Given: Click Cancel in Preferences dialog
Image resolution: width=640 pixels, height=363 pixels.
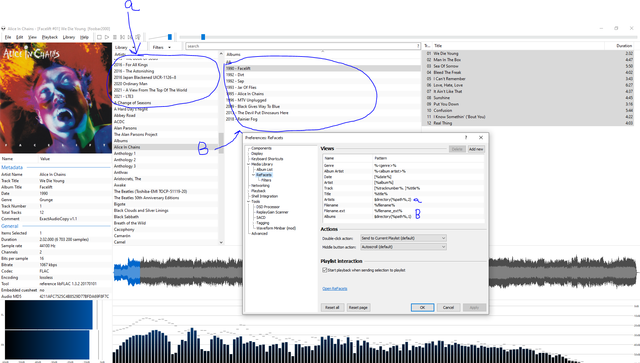Looking at the screenshot, I should [x=448, y=307].
